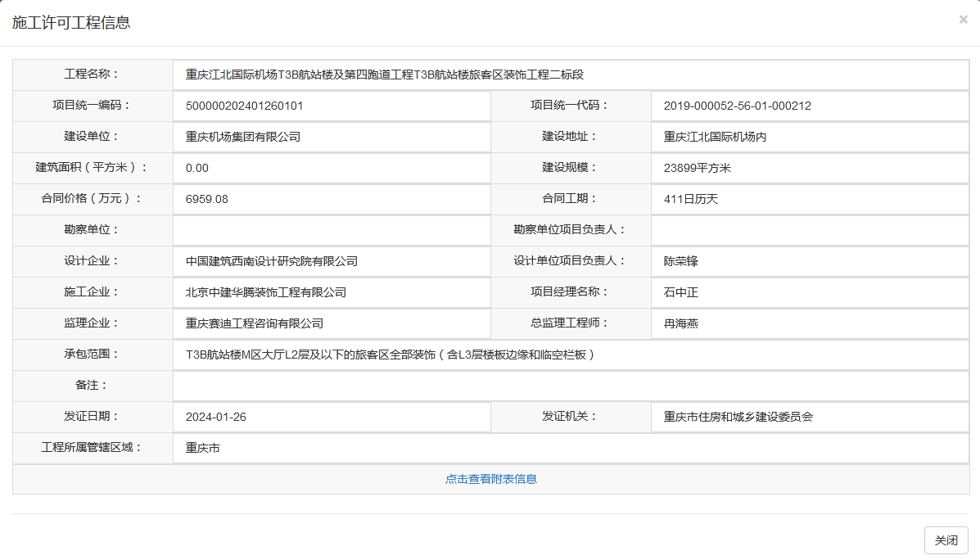Click project manager name 石中正

point(680,292)
